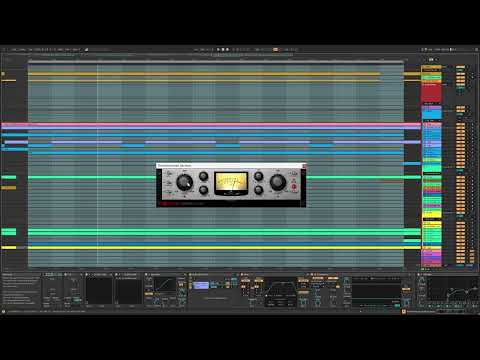The width and height of the screenshot is (480, 360).
Task: Click the upper small knob right of the VU meter
Action: point(259,176)
